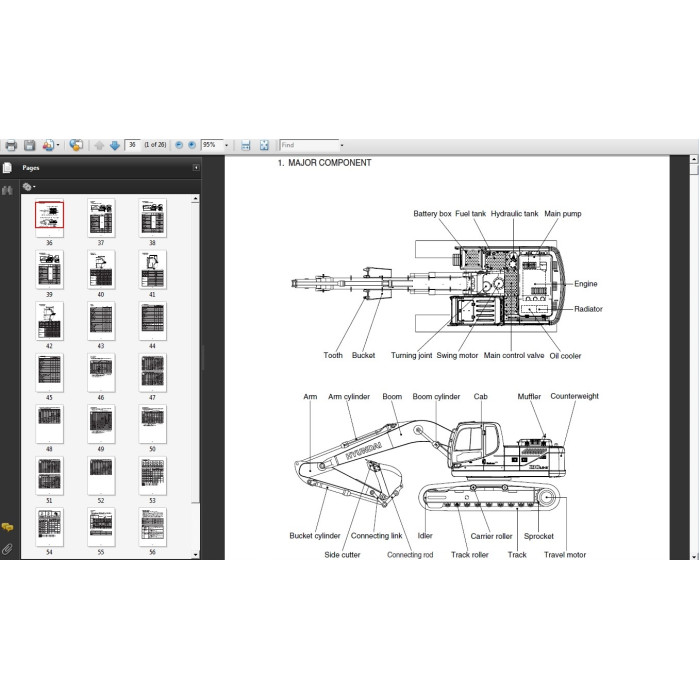This screenshot has width=700, height=700.
Task: Select the page 47 thumbnail
Action: (x=153, y=373)
